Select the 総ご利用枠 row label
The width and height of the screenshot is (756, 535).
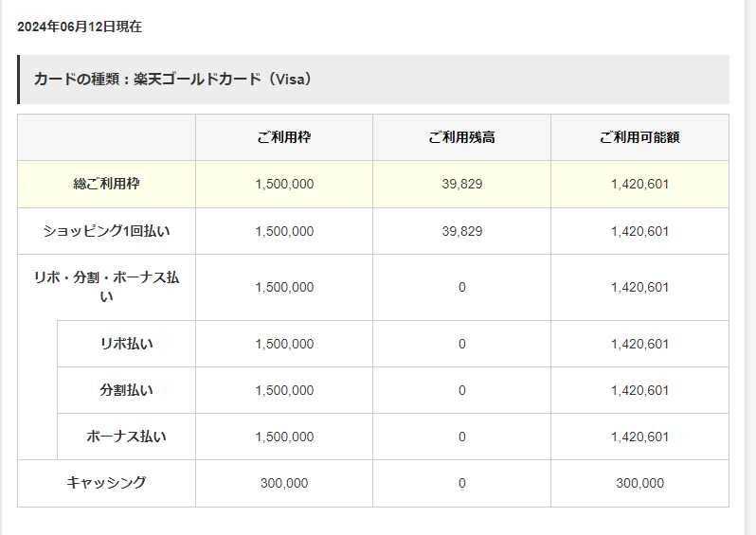click(x=106, y=184)
